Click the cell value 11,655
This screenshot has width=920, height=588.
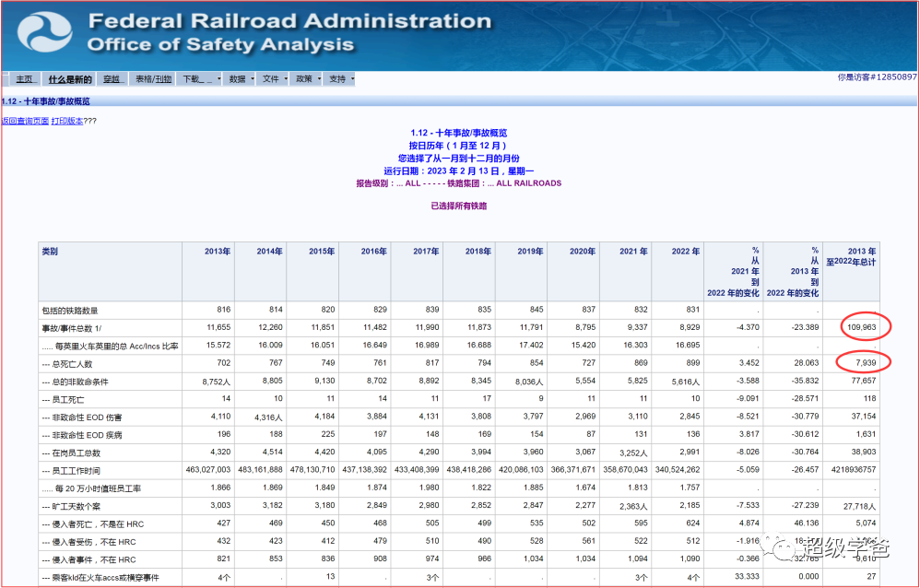click(218, 327)
